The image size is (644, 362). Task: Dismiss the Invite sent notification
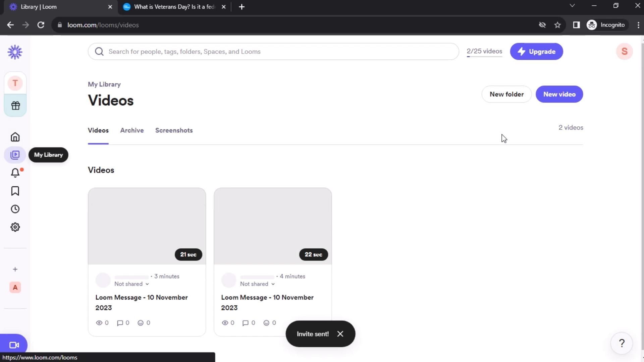(x=340, y=334)
